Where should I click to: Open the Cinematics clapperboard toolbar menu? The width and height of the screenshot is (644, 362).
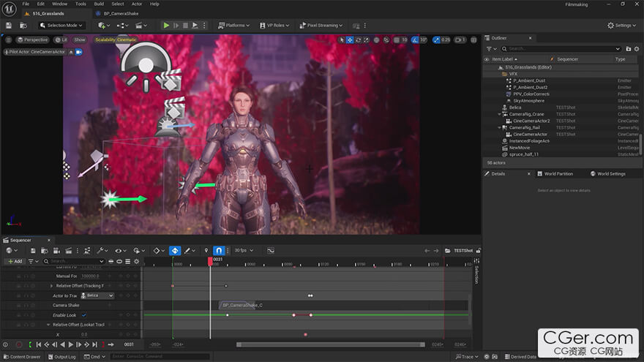141,26
